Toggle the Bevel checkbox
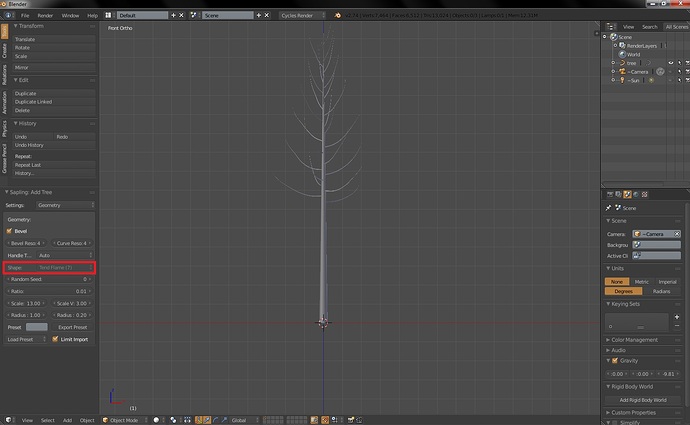This screenshot has height=425, width=690. coord(9,231)
